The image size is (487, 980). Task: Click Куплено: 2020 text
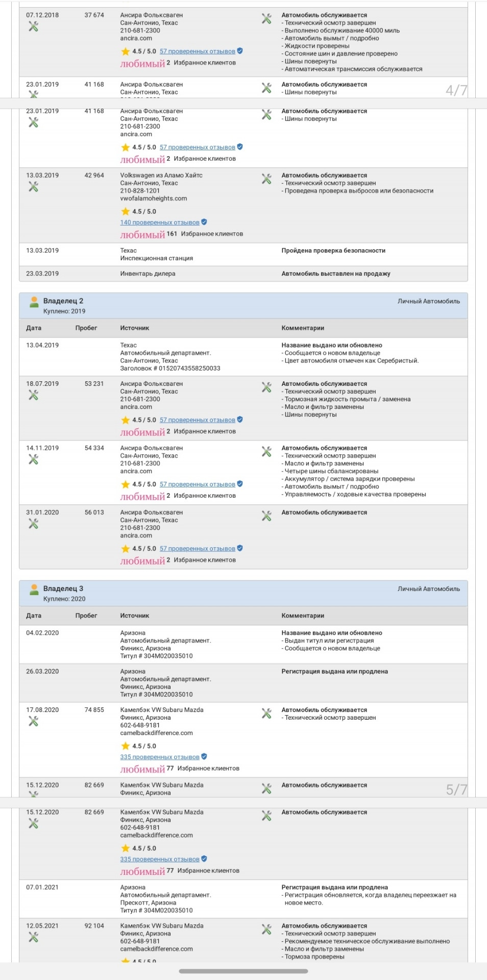coord(64,599)
